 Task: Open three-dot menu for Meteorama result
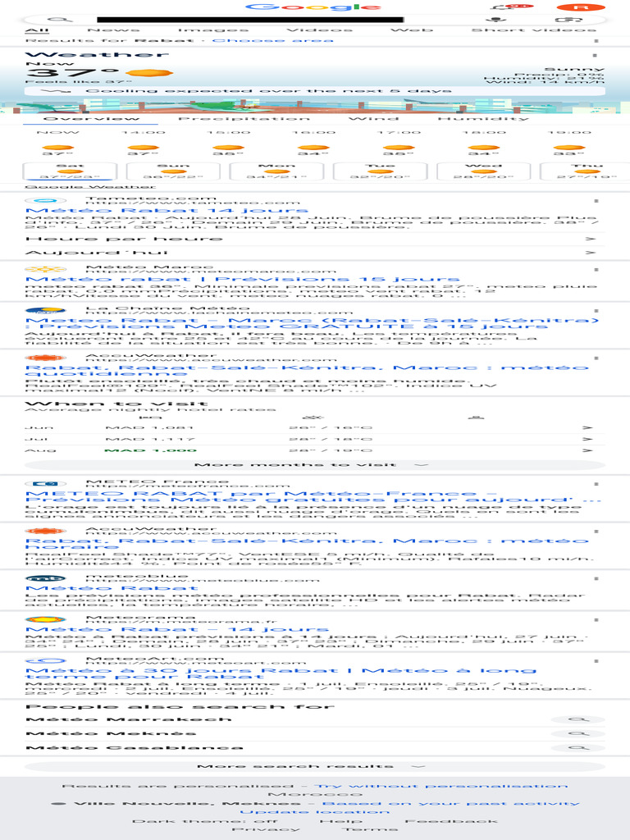[x=596, y=620]
